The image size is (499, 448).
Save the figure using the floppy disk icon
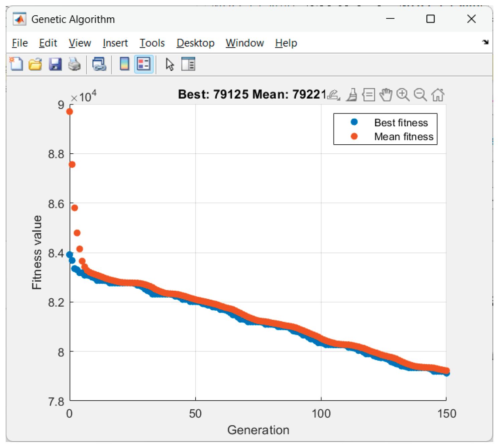(x=55, y=64)
